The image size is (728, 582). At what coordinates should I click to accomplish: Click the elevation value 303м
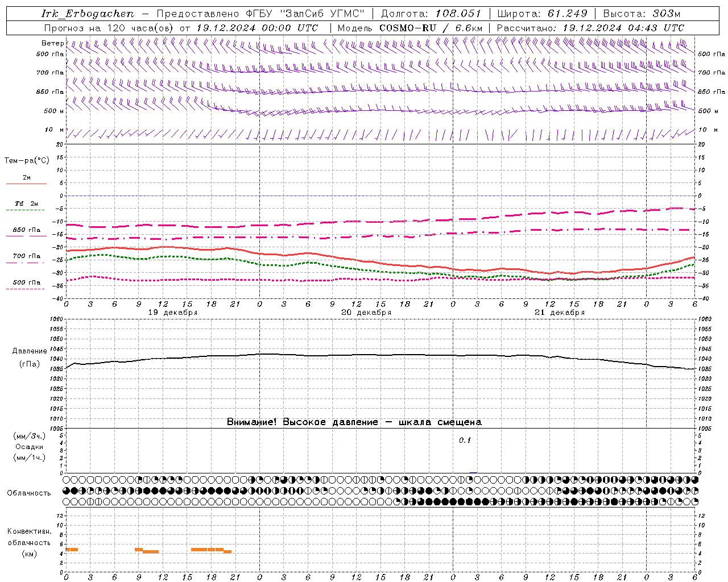click(667, 14)
